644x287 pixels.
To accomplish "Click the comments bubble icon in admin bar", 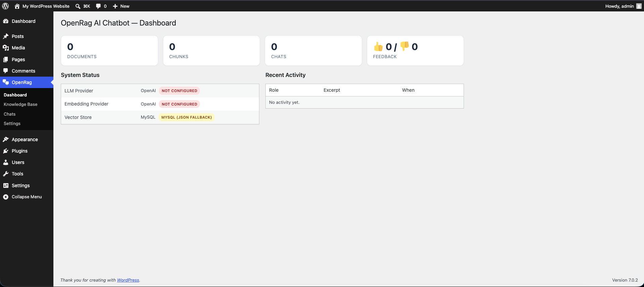I will [98, 6].
